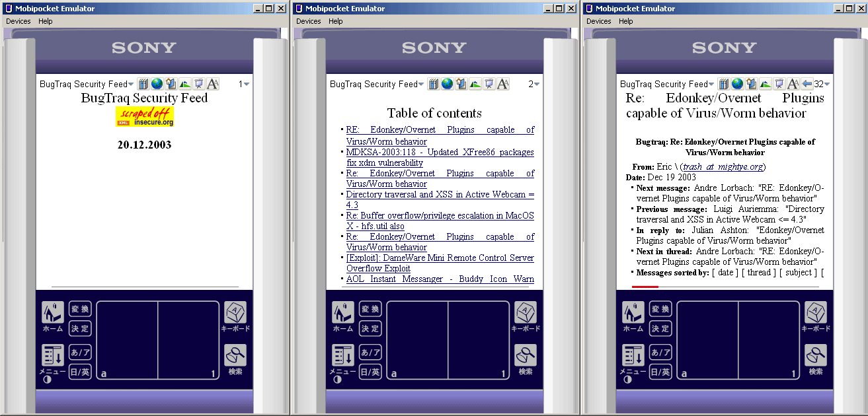Sort messages by [ subject ] link
868x416 pixels.
(798, 273)
